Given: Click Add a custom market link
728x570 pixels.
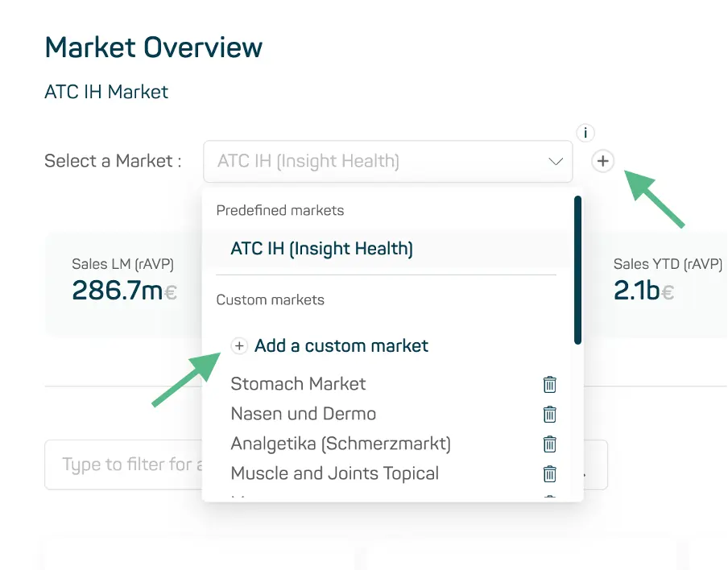Looking at the screenshot, I should (341, 346).
